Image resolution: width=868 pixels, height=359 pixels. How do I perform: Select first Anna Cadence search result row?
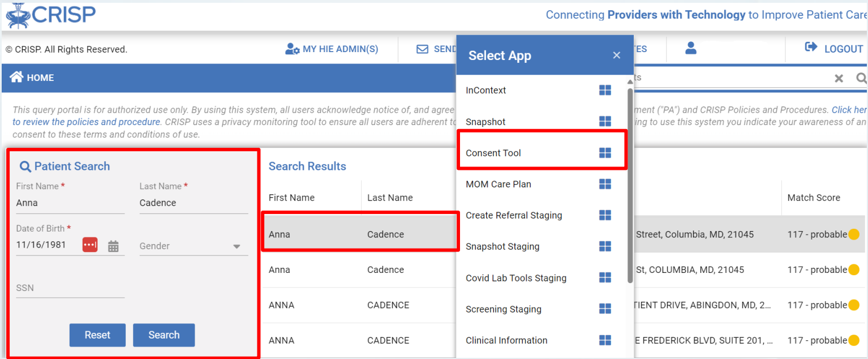(x=360, y=234)
